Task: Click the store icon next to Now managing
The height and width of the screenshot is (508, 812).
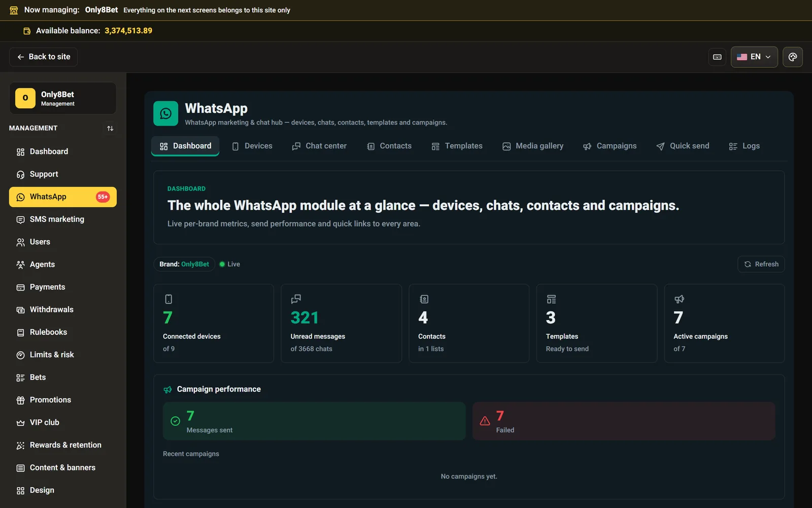Action: 14,10
